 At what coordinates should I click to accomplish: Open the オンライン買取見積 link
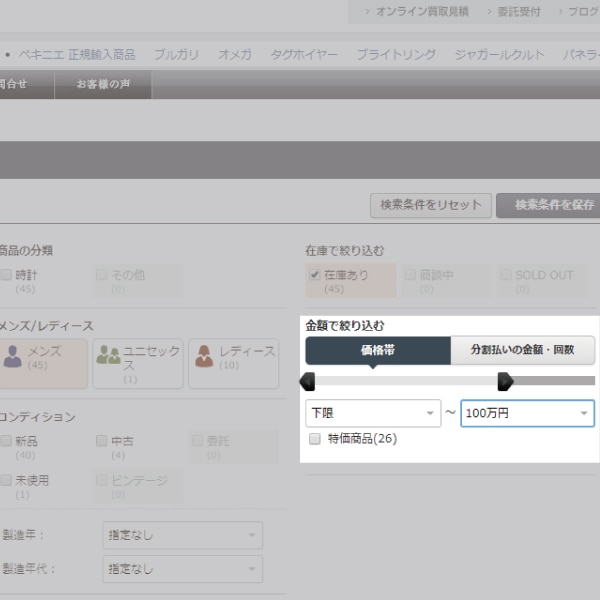421,11
